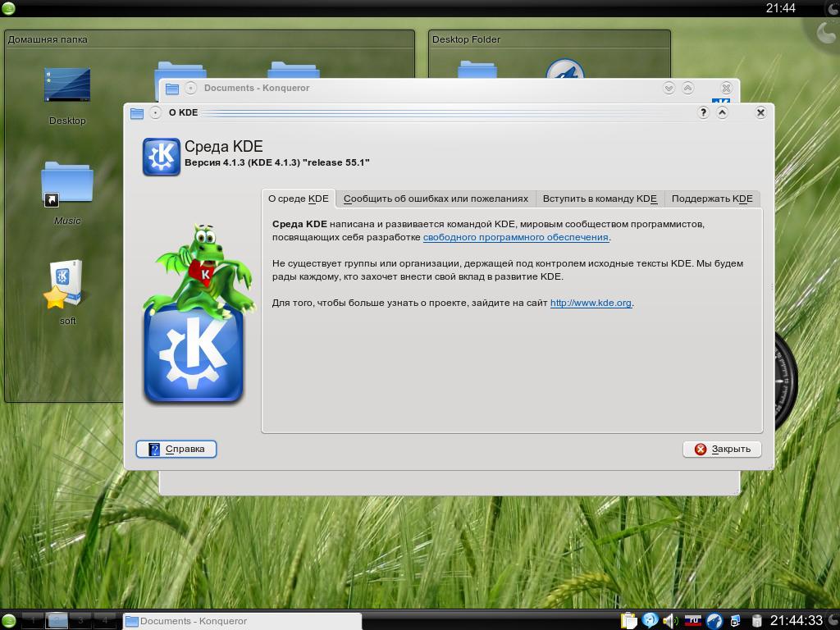Click the context help question mark button
This screenshot has width=840, height=630.
(703, 112)
